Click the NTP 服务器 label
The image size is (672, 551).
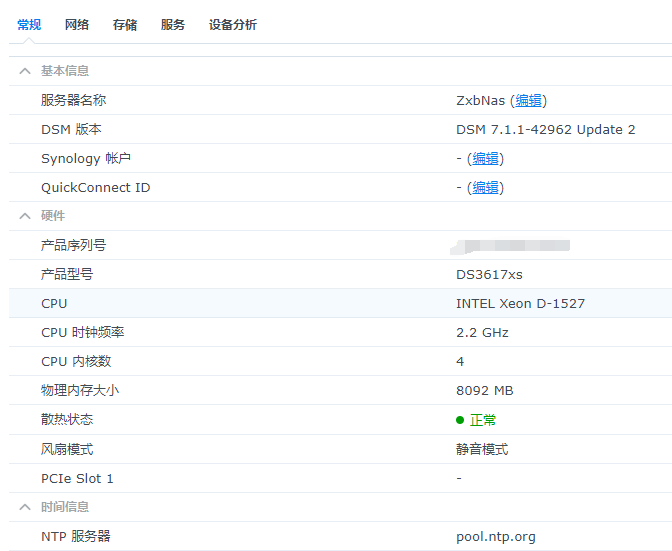click(75, 536)
